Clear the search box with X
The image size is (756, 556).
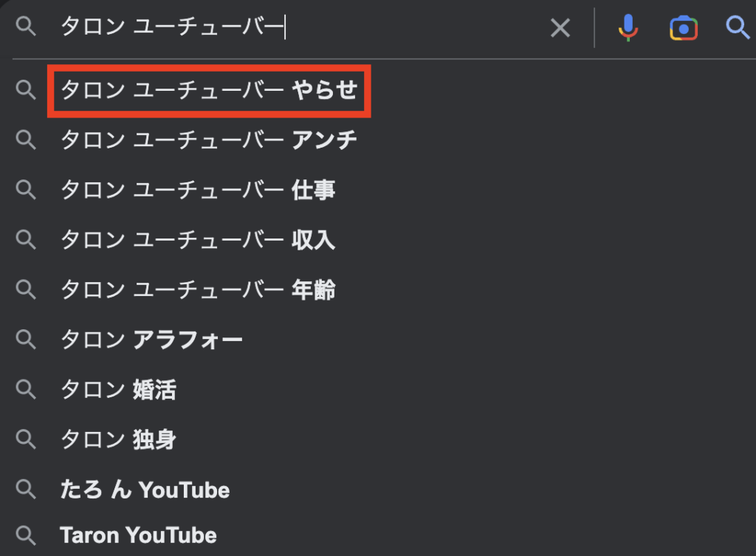[x=561, y=28]
